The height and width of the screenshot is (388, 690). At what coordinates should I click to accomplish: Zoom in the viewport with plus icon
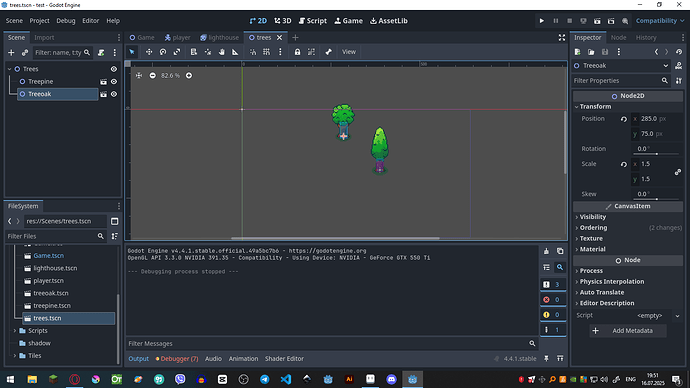point(189,76)
